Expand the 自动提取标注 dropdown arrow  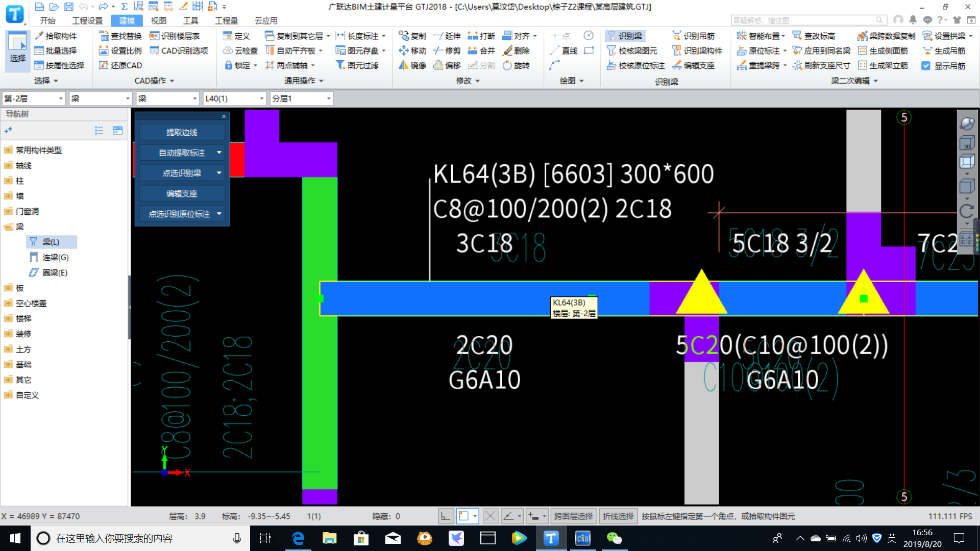click(x=219, y=153)
